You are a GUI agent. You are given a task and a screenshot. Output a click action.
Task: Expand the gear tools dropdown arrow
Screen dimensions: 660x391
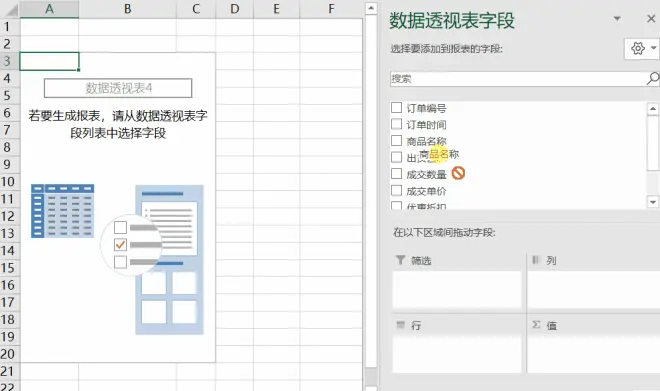[654, 48]
